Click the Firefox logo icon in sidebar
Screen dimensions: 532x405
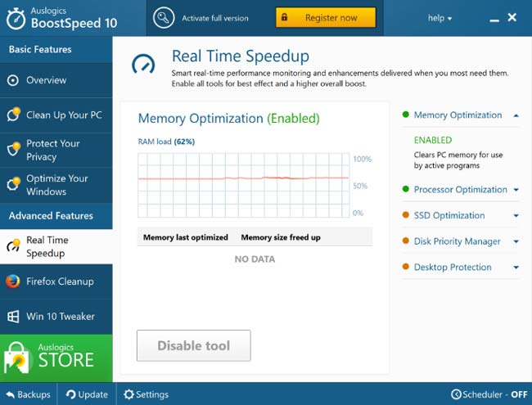pyautogui.click(x=13, y=281)
